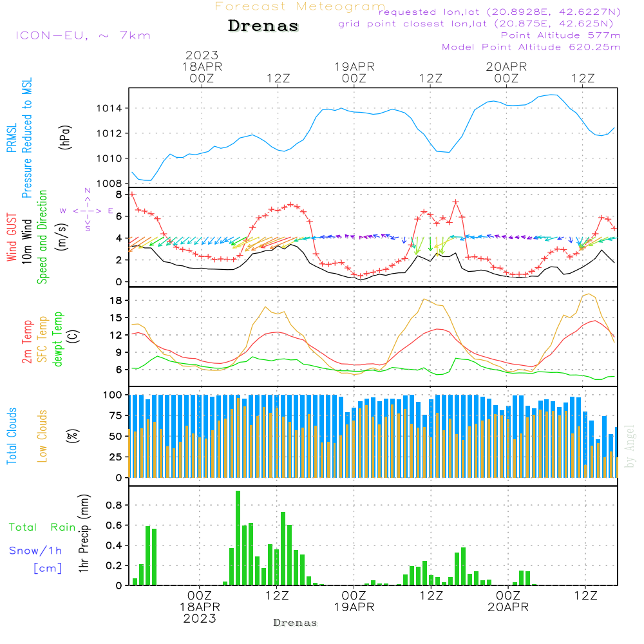Viewport: 644px width, 644px height.
Task: Click the 'PRMSL' axis label
Action: pyautogui.click(x=12, y=138)
